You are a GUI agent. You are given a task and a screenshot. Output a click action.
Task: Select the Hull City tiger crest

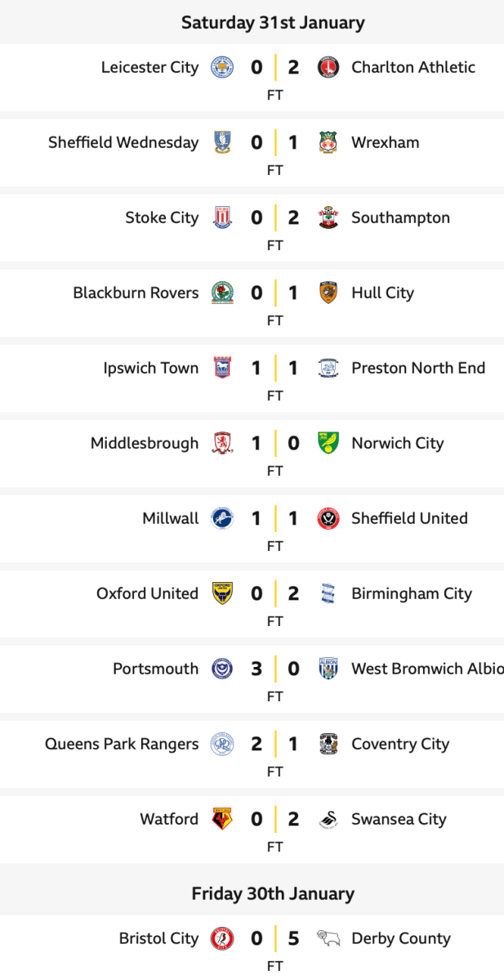click(x=328, y=293)
